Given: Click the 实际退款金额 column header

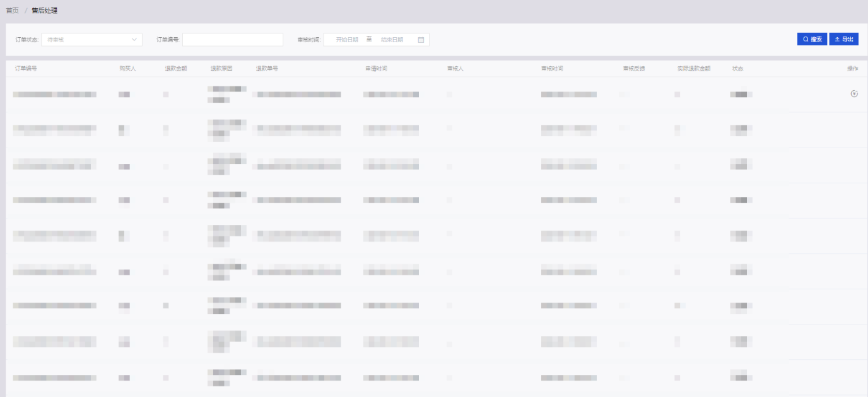Looking at the screenshot, I should tap(694, 69).
